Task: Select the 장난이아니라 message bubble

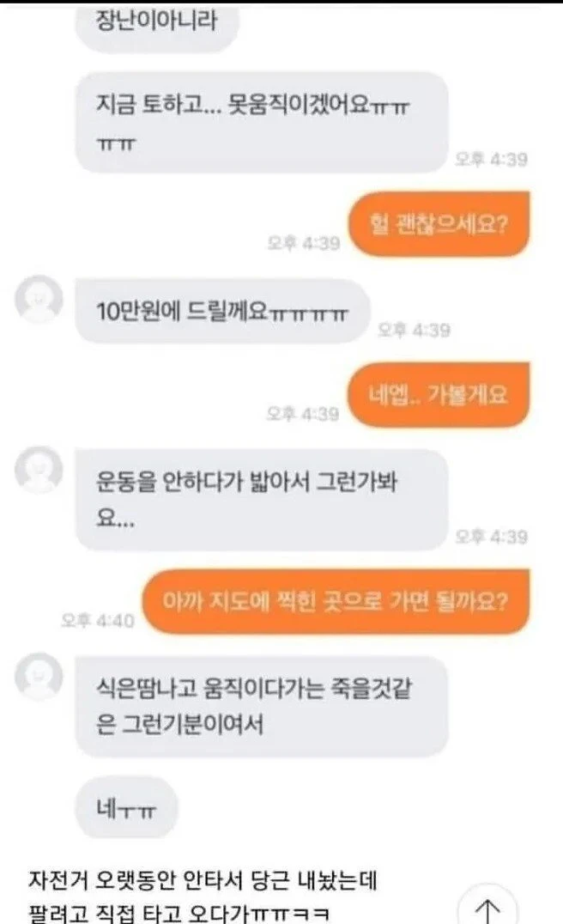Action: click(x=157, y=23)
